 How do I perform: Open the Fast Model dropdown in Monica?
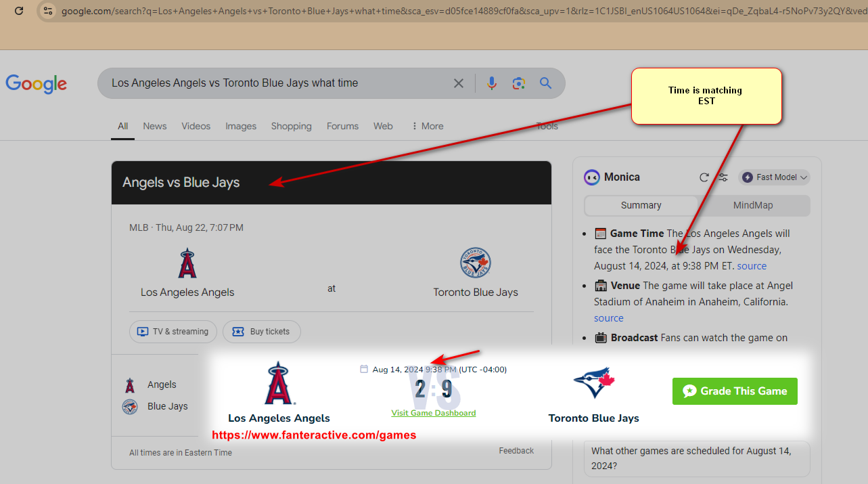point(775,177)
